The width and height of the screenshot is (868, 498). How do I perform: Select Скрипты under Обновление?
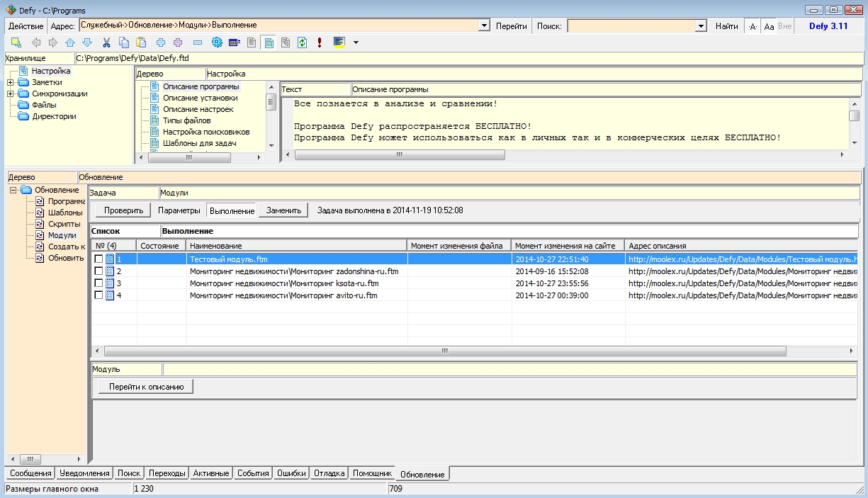tap(64, 224)
